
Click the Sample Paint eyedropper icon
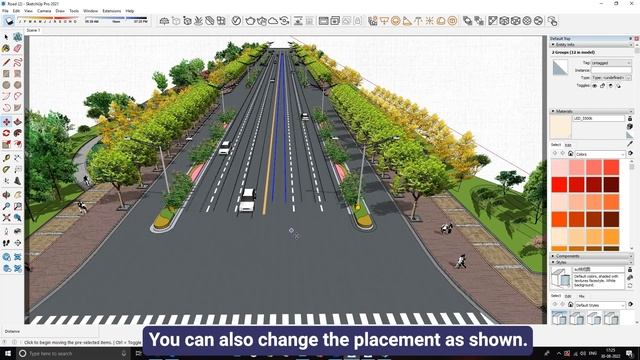pyautogui.click(x=630, y=144)
